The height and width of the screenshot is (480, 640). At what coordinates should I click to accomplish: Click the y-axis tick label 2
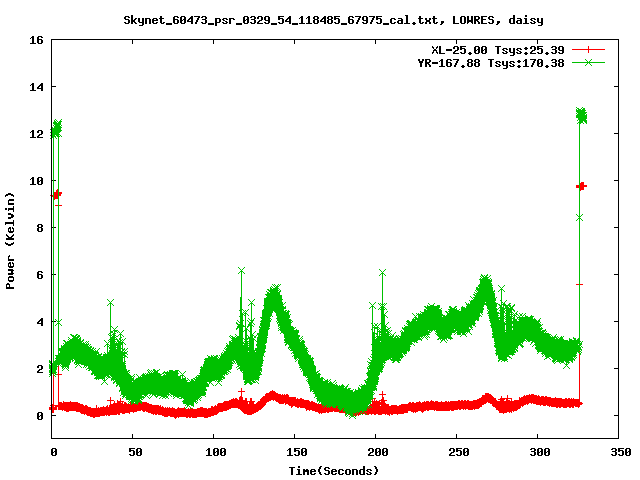click(40, 369)
